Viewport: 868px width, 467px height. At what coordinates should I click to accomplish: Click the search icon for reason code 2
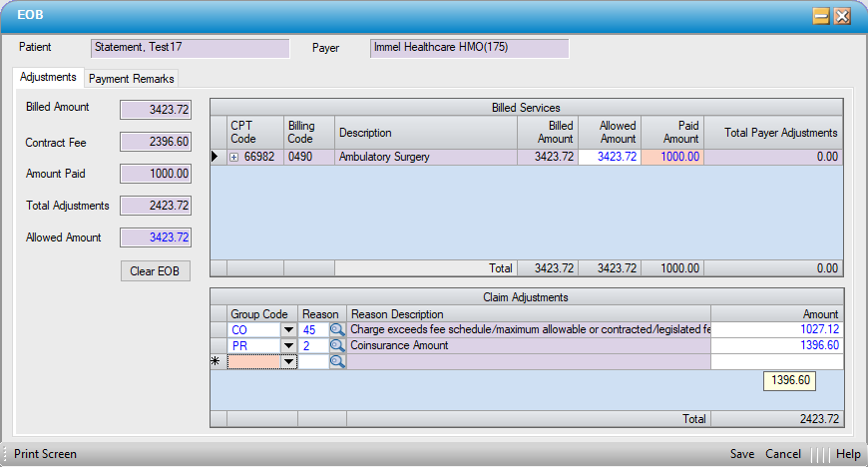click(x=337, y=345)
